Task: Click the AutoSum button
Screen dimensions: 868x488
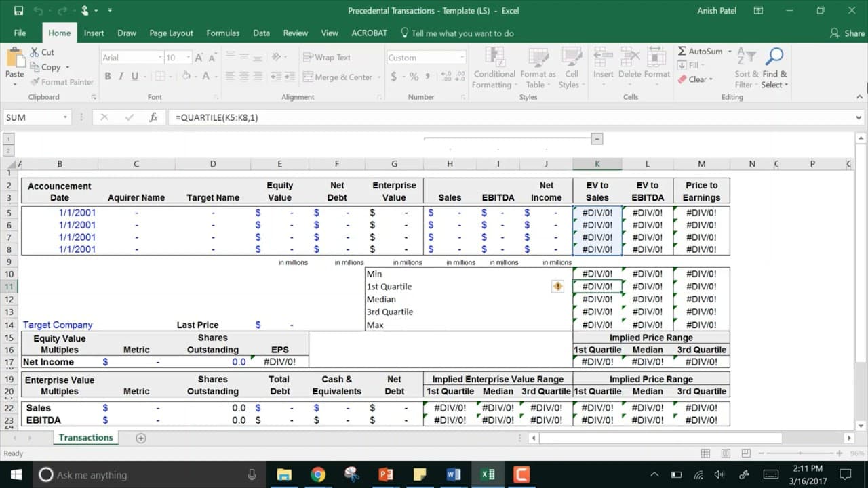Action: tap(700, 52)
